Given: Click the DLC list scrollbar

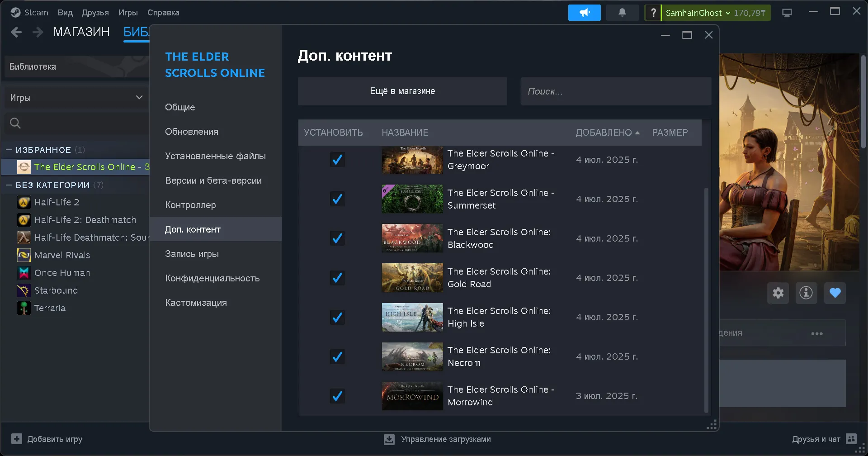Looking at the screenshot, I should coord(706,300).
